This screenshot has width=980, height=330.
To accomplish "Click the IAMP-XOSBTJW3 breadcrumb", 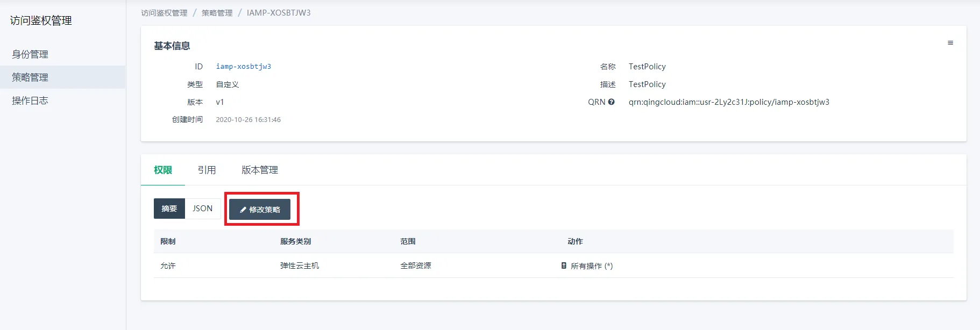I will point(279,13).
